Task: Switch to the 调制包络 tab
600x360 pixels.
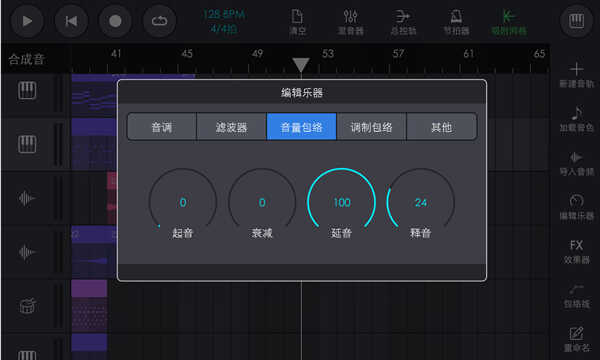Action: pyautogui.click(x=371, y=127)
